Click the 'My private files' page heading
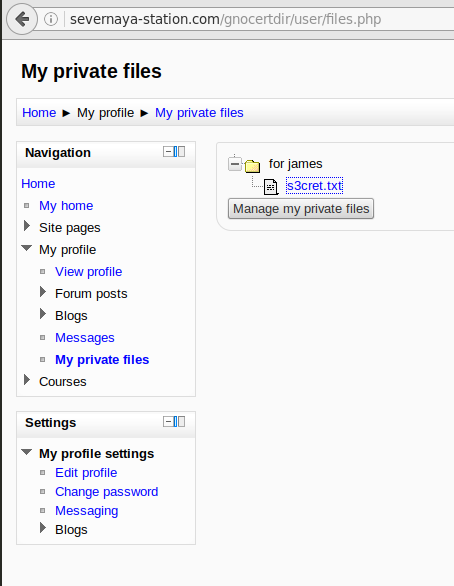Viewport: 454px width, 586px height. 91,71
